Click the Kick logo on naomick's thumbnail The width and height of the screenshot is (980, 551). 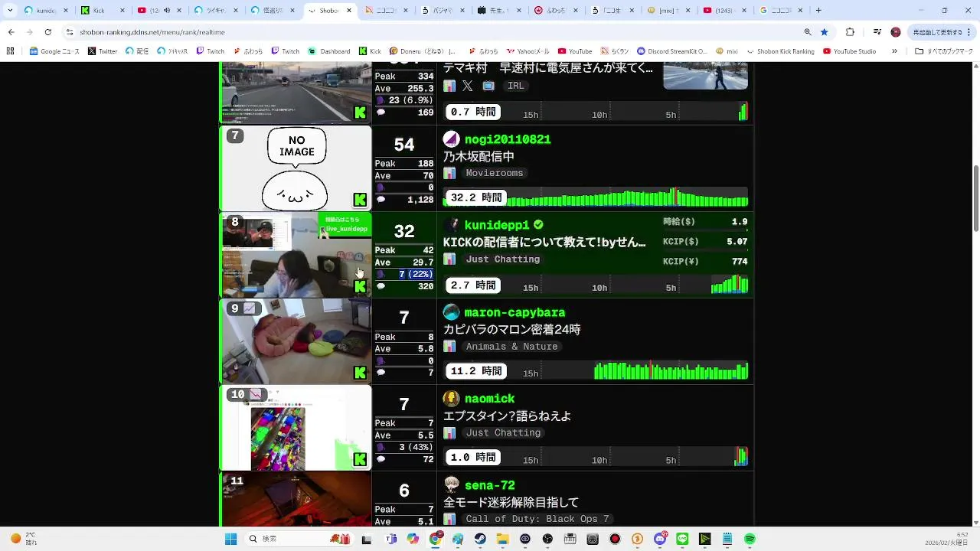(360, 459)
